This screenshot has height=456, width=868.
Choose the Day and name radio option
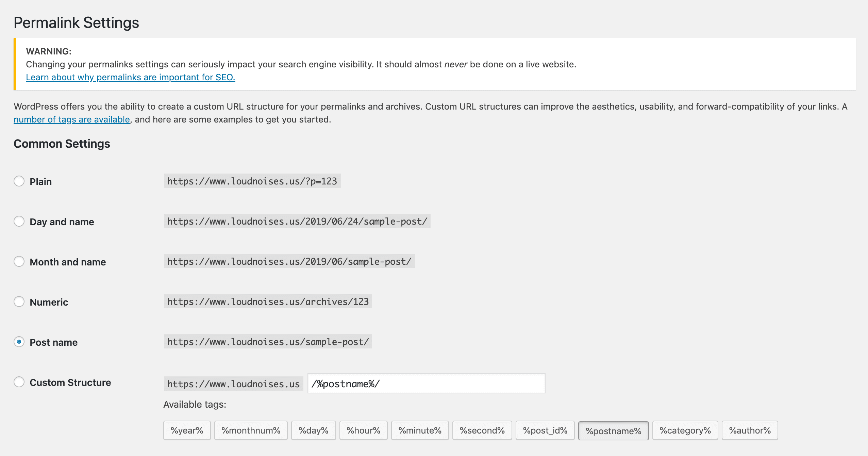[19, 221]
